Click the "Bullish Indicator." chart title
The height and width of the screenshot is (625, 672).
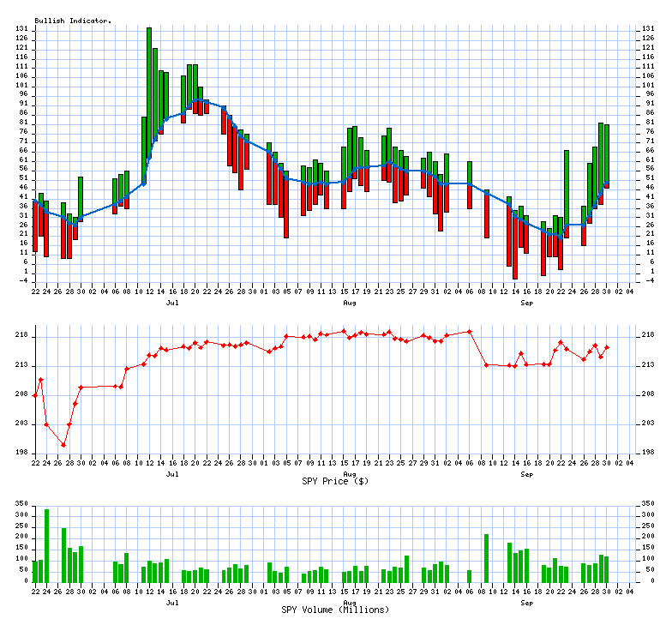[x=73, y=20]
